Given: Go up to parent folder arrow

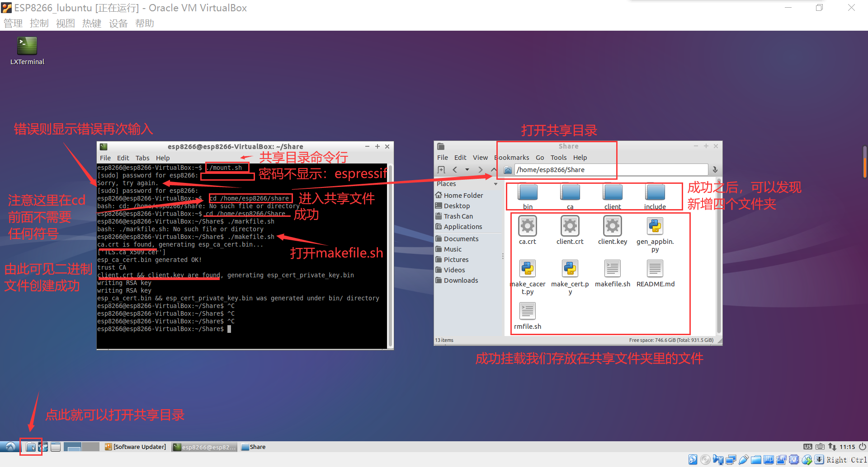Looking at the screenshot, I should click(494, 170).
